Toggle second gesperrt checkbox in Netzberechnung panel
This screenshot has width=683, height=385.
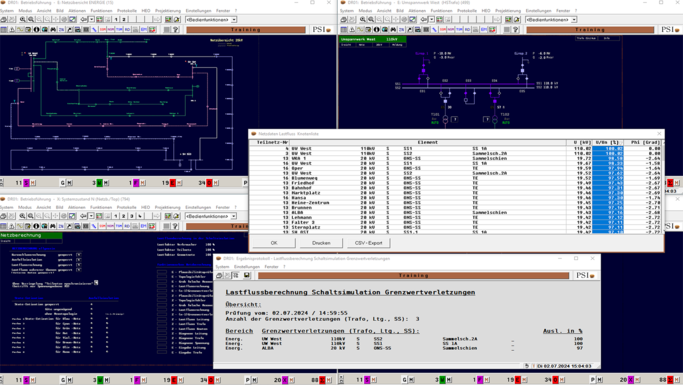(78, 260)
